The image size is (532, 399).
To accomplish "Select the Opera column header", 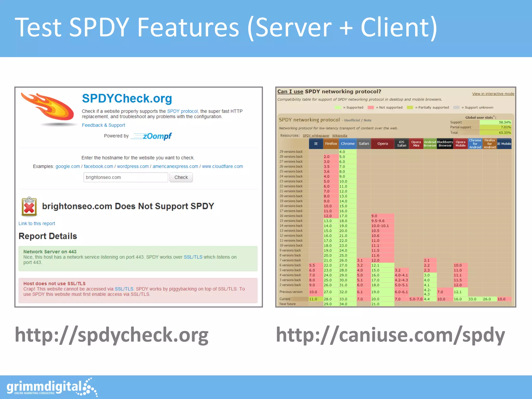I will pos(383,144).
